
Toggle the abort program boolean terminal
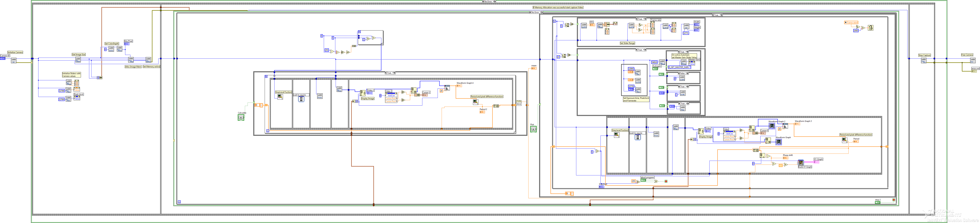(x=643, y=180)
